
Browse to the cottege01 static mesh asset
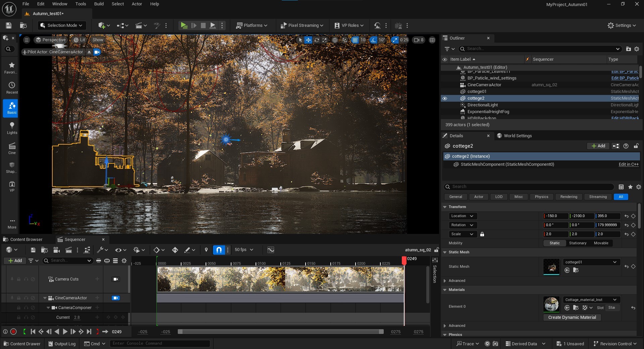(x=576, y=270)
